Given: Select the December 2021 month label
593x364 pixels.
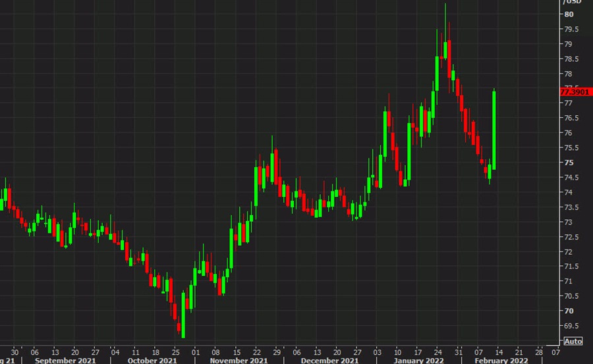Looking at the screenshot, I should [329, 360].
